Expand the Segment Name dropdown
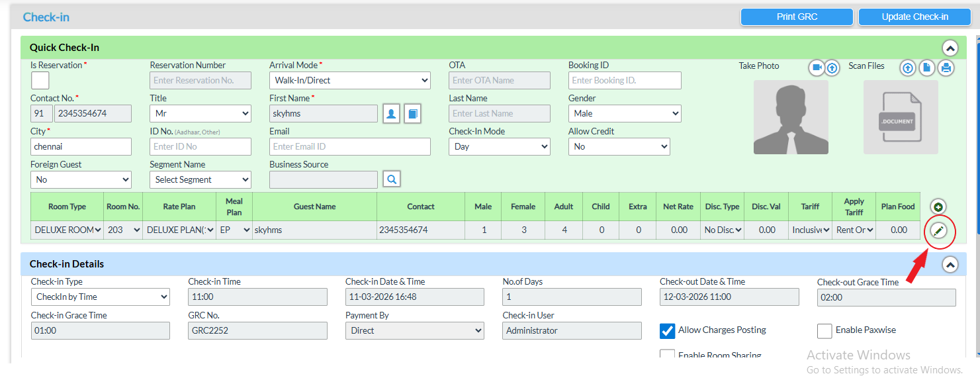 pos(200,179)
